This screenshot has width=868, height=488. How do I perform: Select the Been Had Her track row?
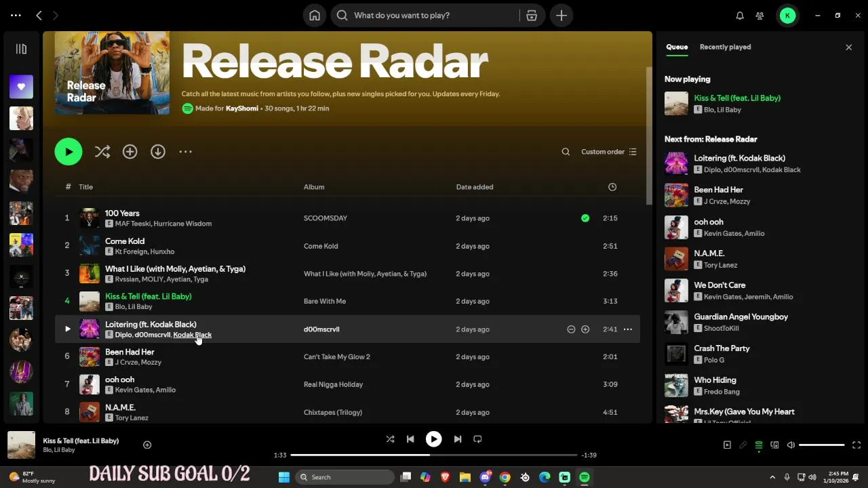[347, 357]
